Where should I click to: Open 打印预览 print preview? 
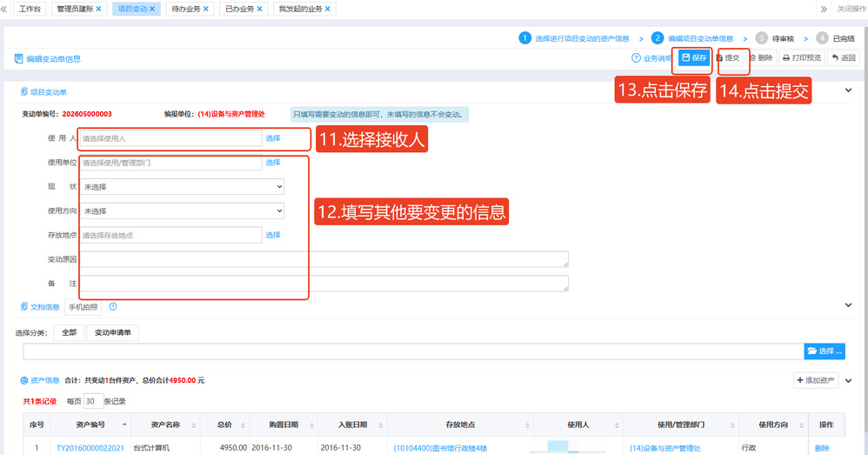tap(802, 57)
